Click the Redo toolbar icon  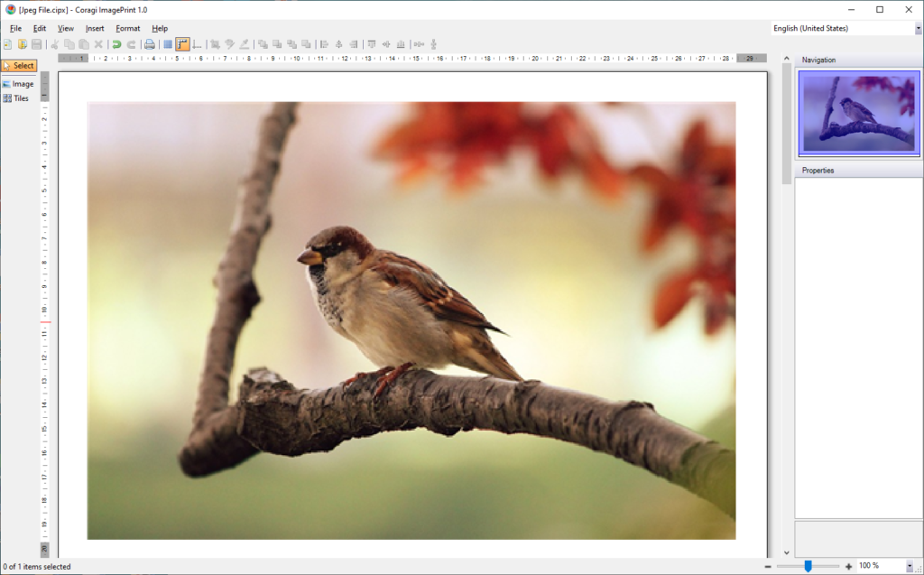[x=131, y=43]
